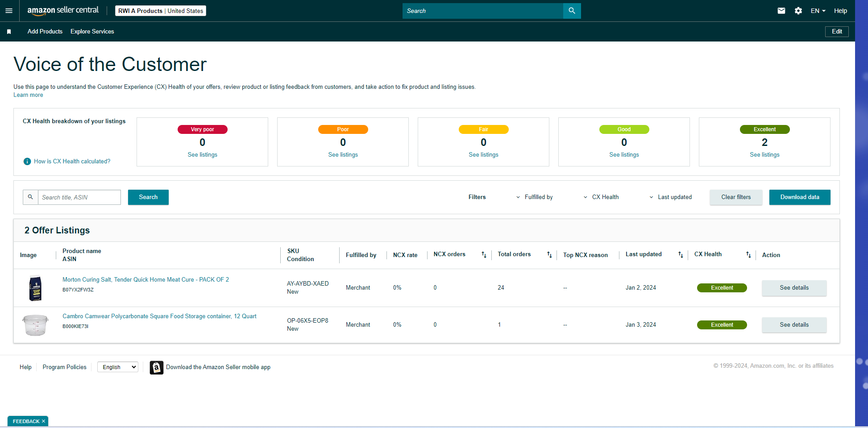Open the Feedback tab
The width and height of the screenshot is (868, 428).
pyautogui.click(x=26, y=421)
